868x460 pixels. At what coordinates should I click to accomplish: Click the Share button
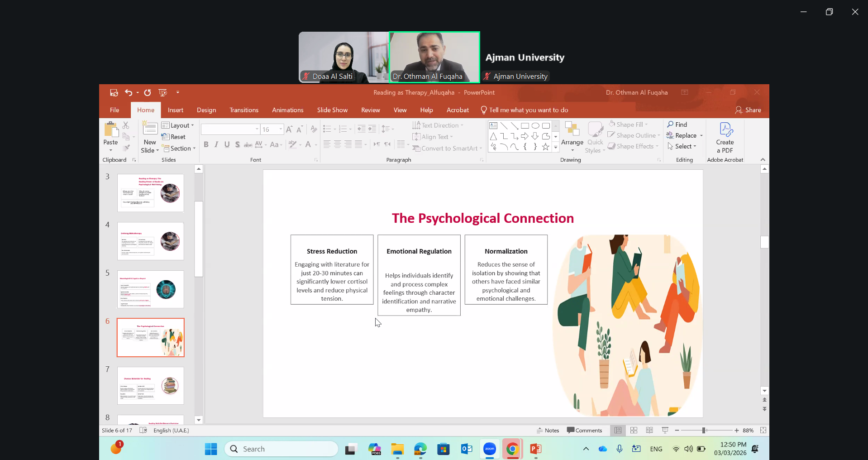748,110
